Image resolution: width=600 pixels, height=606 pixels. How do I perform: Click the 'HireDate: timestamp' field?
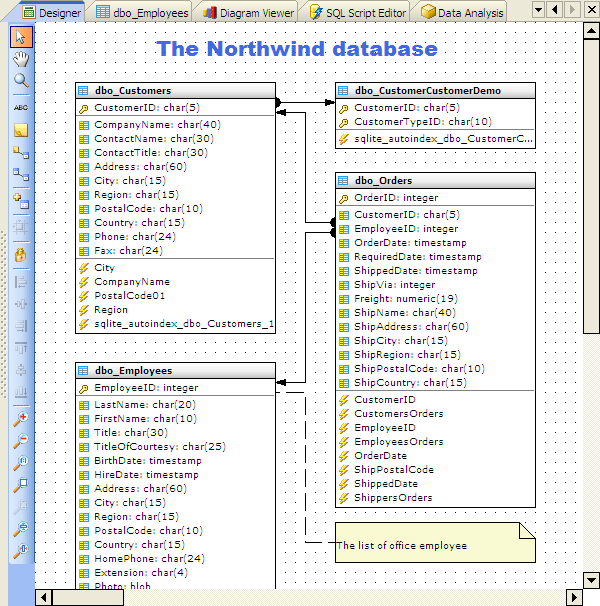[176, 475]
